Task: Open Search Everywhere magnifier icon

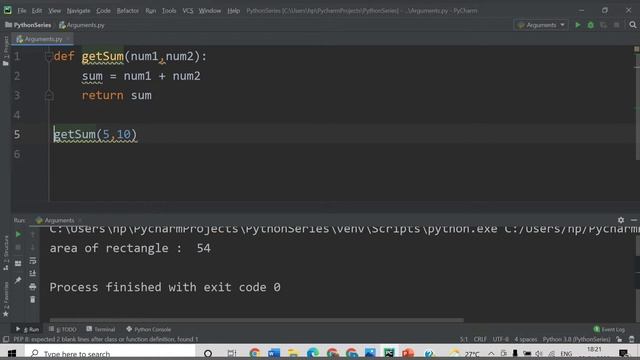Action: 633,25
